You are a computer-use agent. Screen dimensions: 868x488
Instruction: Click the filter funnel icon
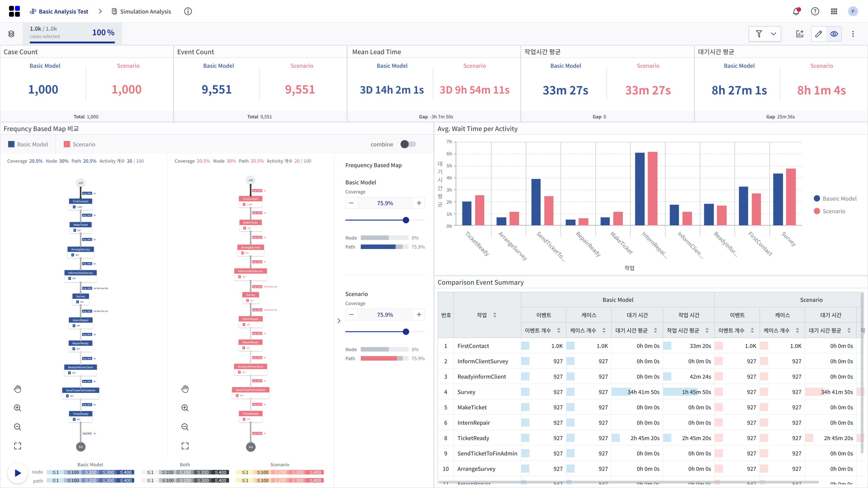759,34
